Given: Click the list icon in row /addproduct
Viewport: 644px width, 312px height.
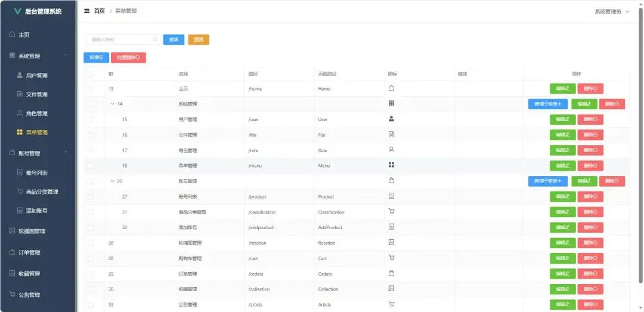Looking at the screenshot, I should coord(391,227).
